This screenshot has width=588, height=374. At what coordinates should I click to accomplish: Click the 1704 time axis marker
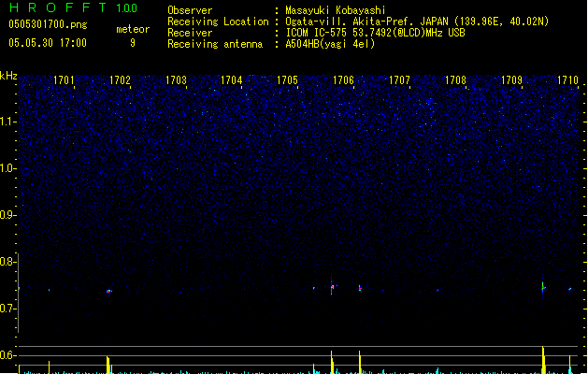click(x=232, y=80)
